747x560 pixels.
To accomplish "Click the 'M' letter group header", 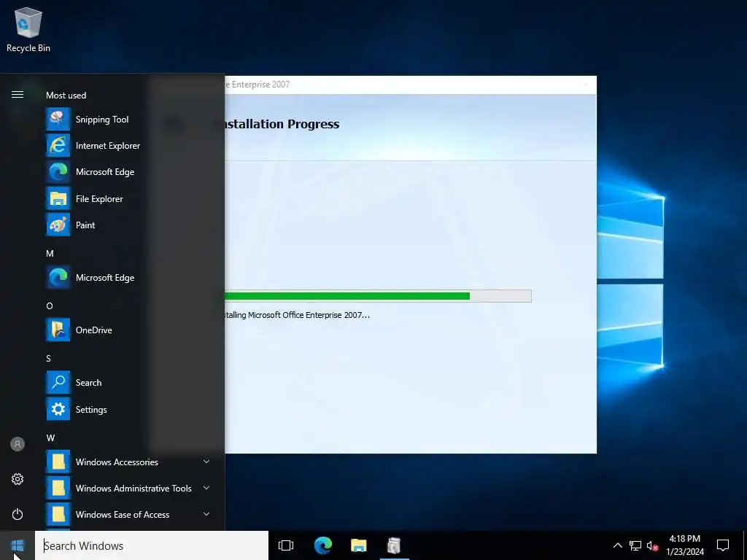I will [50, 253].
